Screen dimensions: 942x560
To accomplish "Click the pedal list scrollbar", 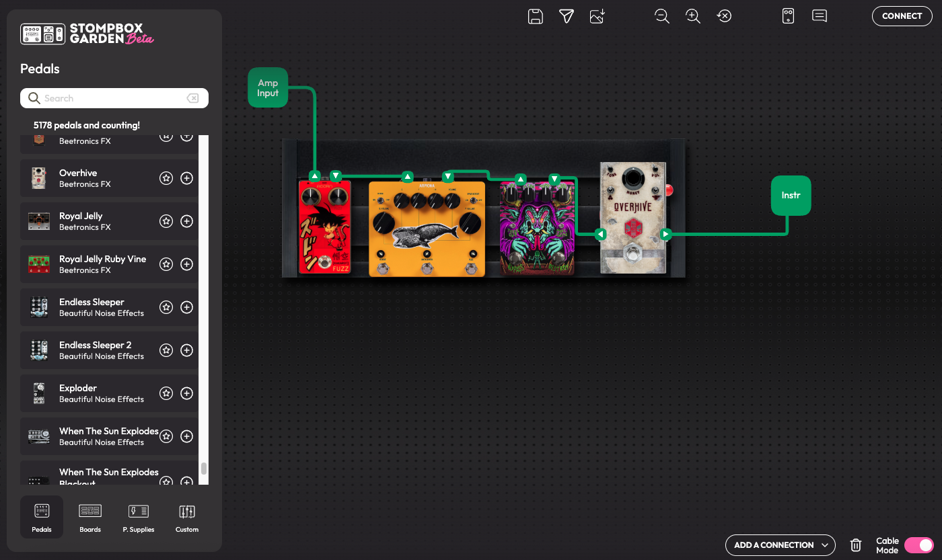I will (204, 469).
